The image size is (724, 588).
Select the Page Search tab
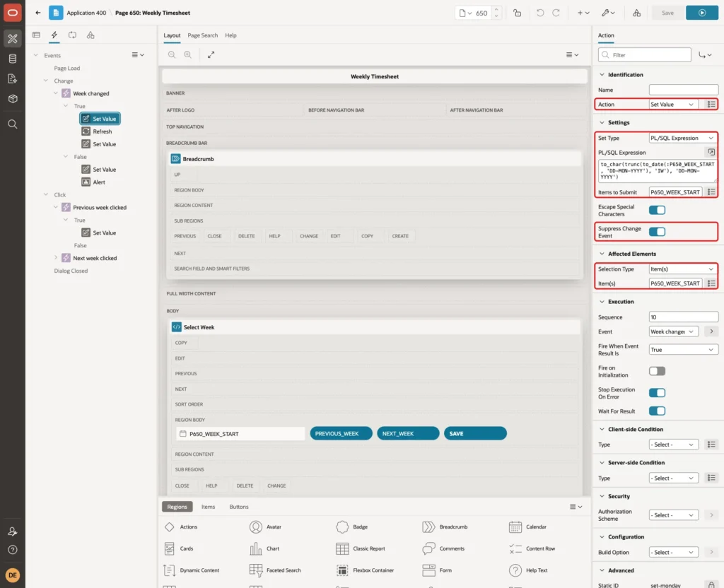pos(202,35)
